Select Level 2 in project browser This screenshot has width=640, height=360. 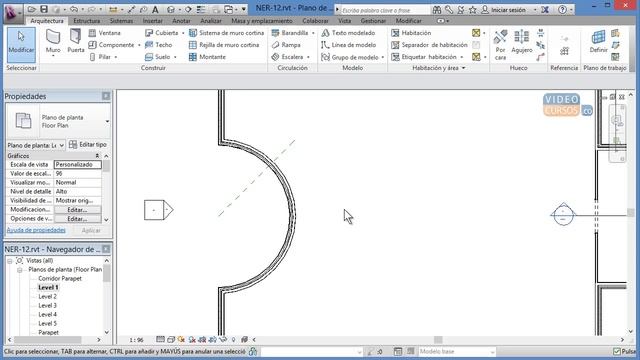[x=47, y=297]
